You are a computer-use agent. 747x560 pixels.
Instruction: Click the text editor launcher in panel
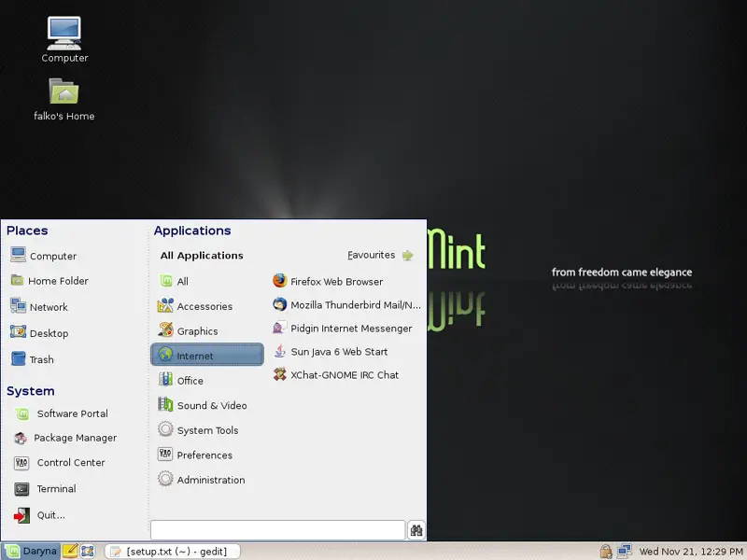pyautogui.click(x=70, y=551)
